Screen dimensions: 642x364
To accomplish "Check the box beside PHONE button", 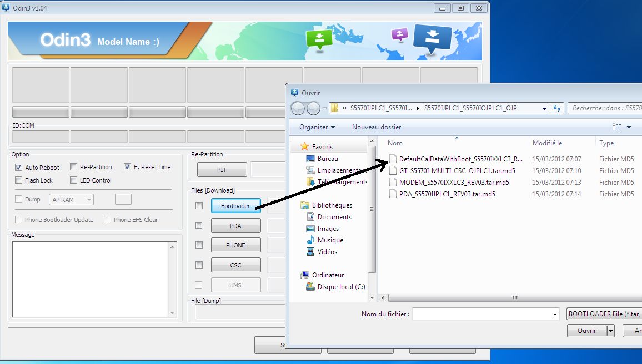I will click(199, 245).
